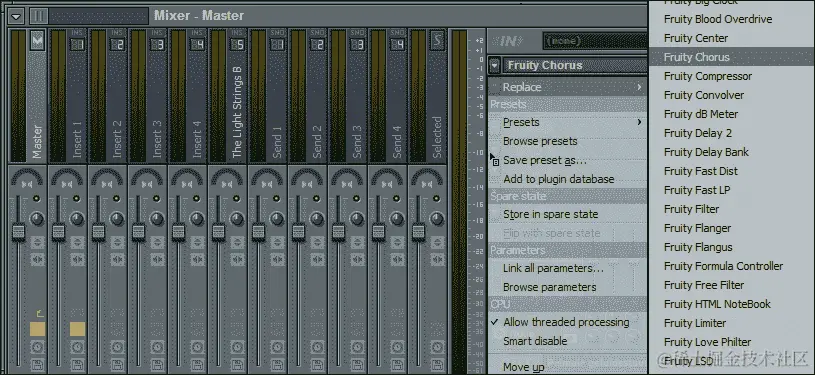The height and width of the screenshot is (375, 815).
Task: Click the Insert 2 panning arc
Action: (108, 177)
